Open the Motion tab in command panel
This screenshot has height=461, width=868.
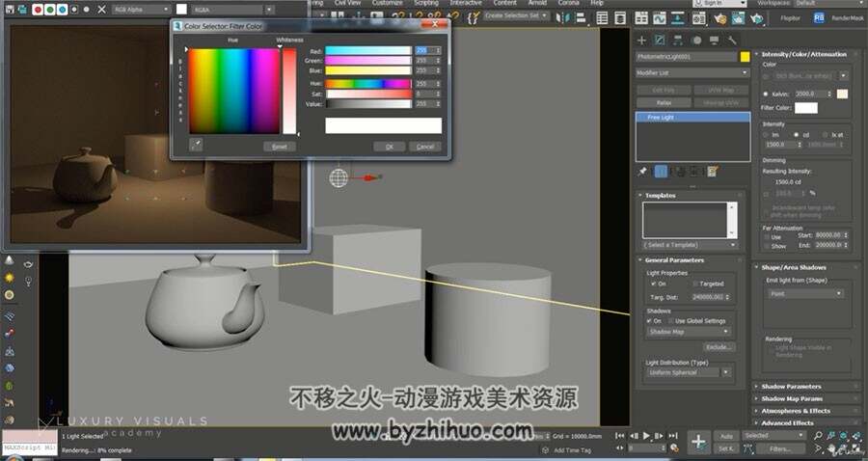click(697, 40)
